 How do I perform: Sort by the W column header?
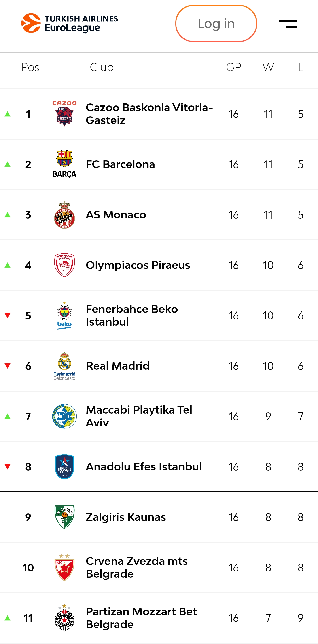pyautogui.click(x=268, y=67)
